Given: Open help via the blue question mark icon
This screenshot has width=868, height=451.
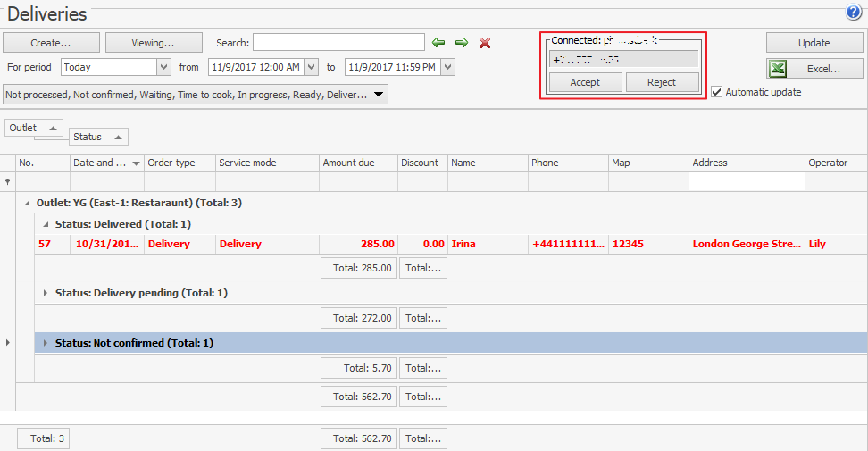Looking at the screenshot, I should click(x=854, y=13).
